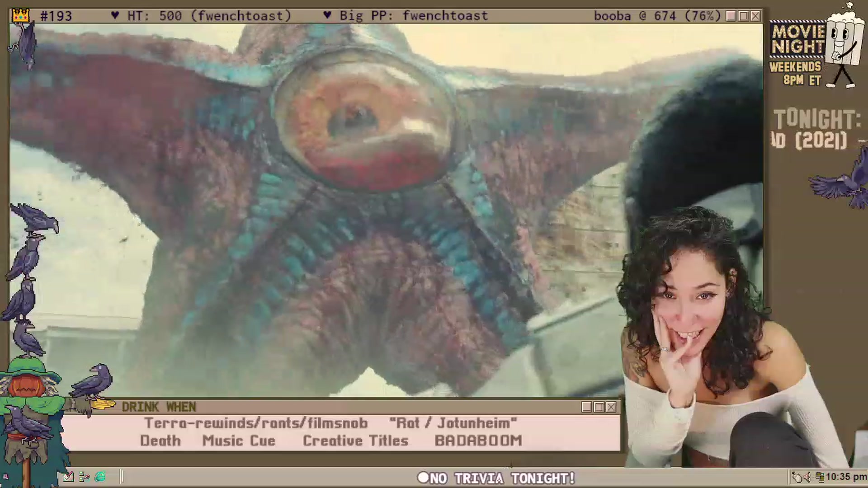Minimize the main movie window
This screenshot has width=868, height=488.
tap(731, 16)
